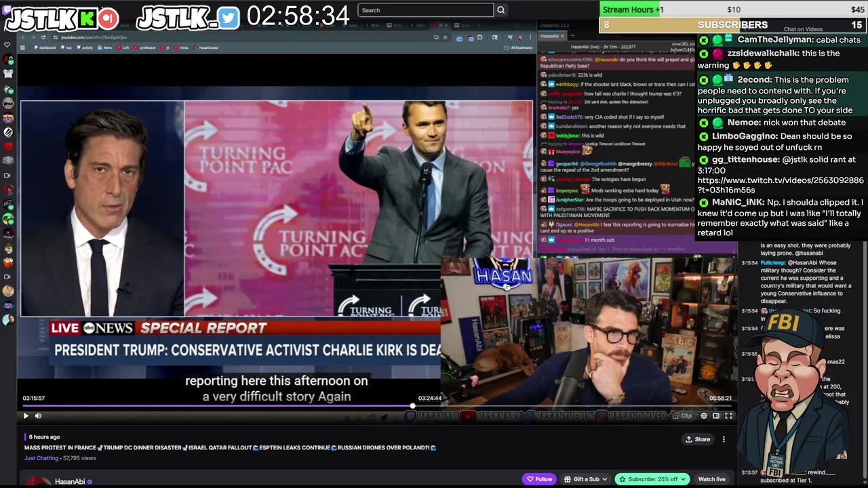The height and width of the screenshot is (488, 868).
Task: Click red square channel avatar in sidebar
Action: (x=7, y=146)
